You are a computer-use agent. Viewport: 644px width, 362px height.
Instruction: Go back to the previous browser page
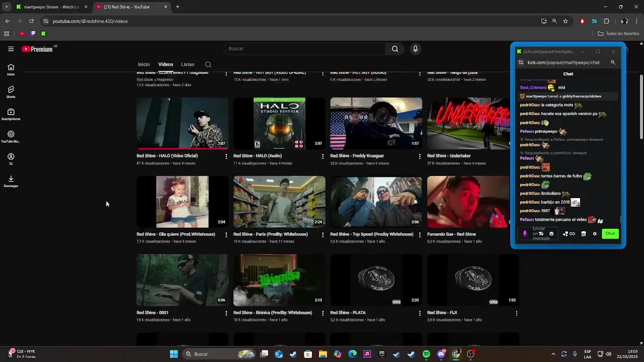coord(8,21)
